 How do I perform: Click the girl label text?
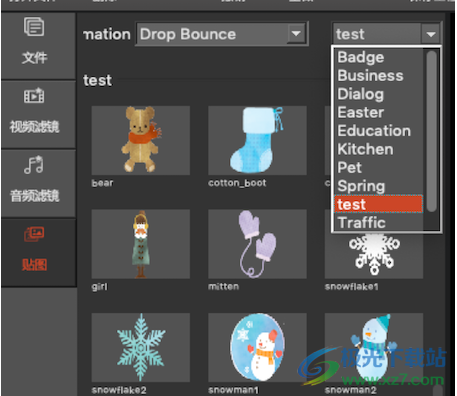pyautogui.click(x=100, y=287)
